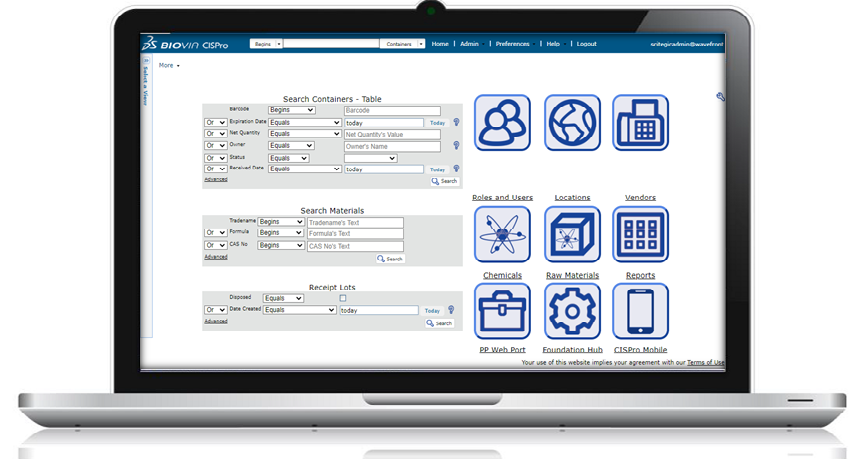The image size is (865, 465).
Task: Click the Raw Materials cube icon
Action: (572, 235)
